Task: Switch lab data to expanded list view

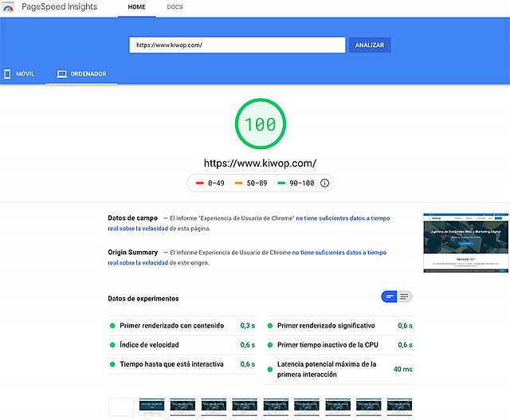Action: pos(405,296)
